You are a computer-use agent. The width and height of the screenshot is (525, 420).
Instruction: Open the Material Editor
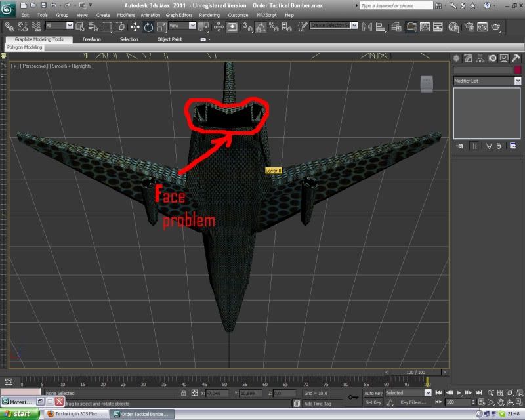pyautogui.click(x=453, y=27)
